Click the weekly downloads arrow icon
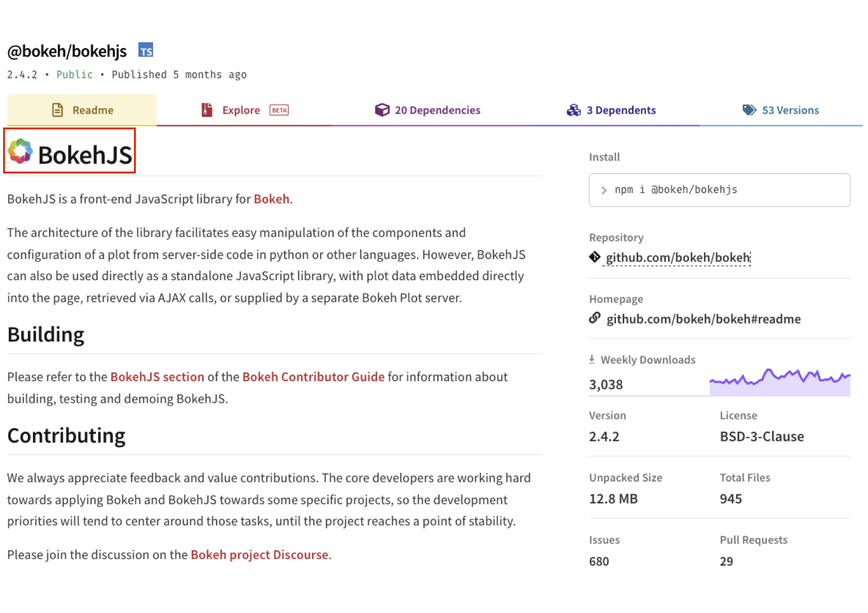Viewport: 868px width, 613px height. click(x=592, y=360)
